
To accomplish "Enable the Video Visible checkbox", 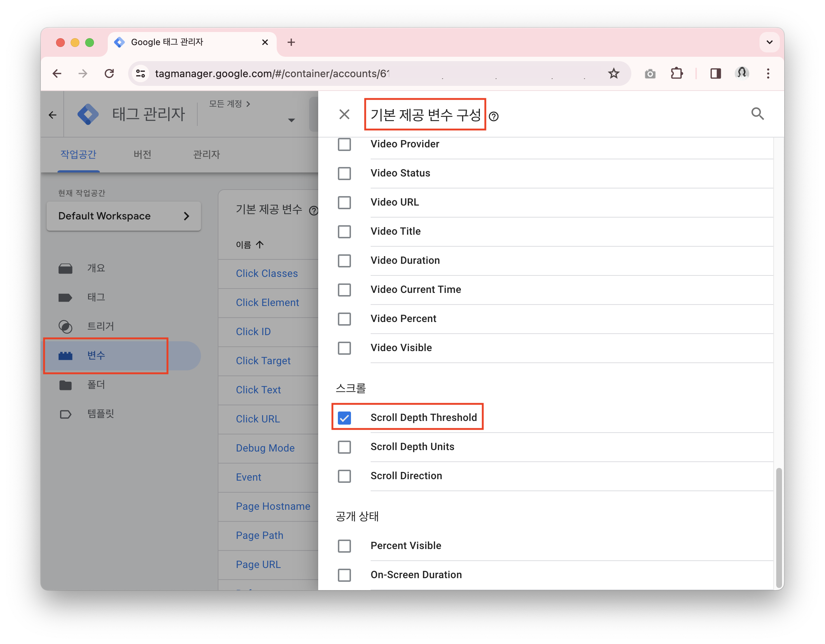I will click(344, 348).
